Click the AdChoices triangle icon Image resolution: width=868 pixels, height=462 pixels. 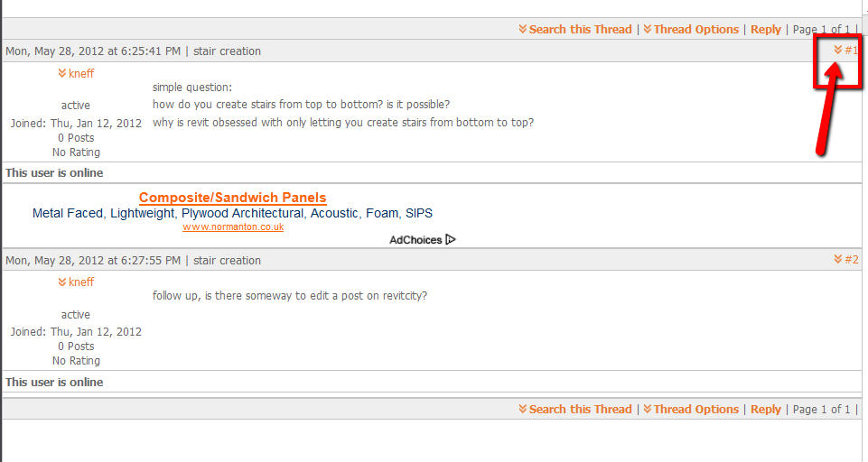(x=451, y=240)
